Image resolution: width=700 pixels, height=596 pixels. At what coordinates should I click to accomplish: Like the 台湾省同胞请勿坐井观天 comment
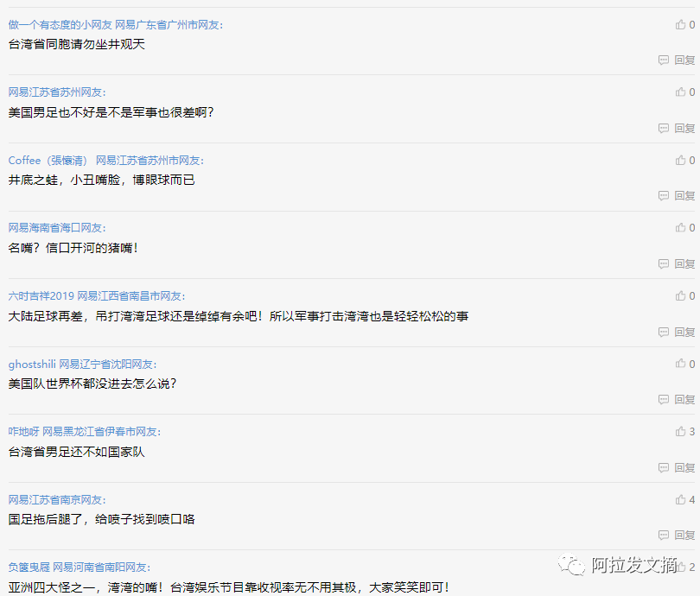pyautogui.click(x=680, y=24)
